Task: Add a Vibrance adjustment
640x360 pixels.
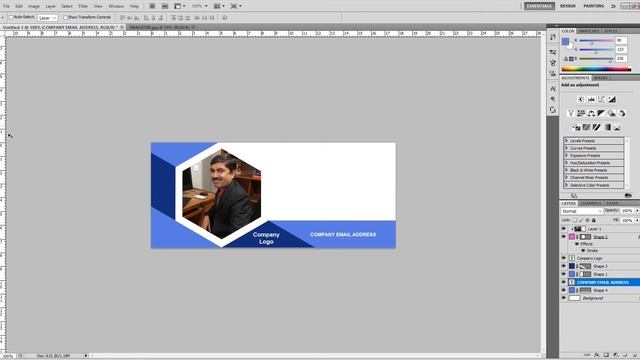Action: click(x=571, y=113)
